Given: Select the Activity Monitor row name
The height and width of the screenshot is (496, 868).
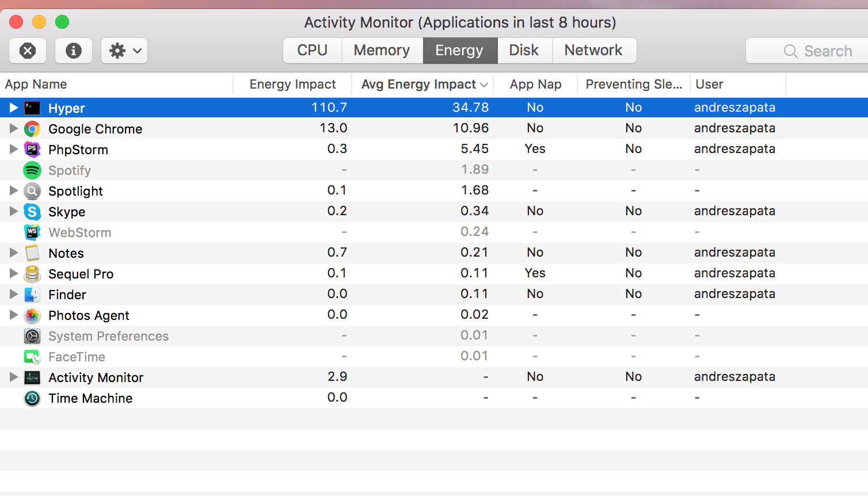Looking at the screenshot, I should 96,377.
